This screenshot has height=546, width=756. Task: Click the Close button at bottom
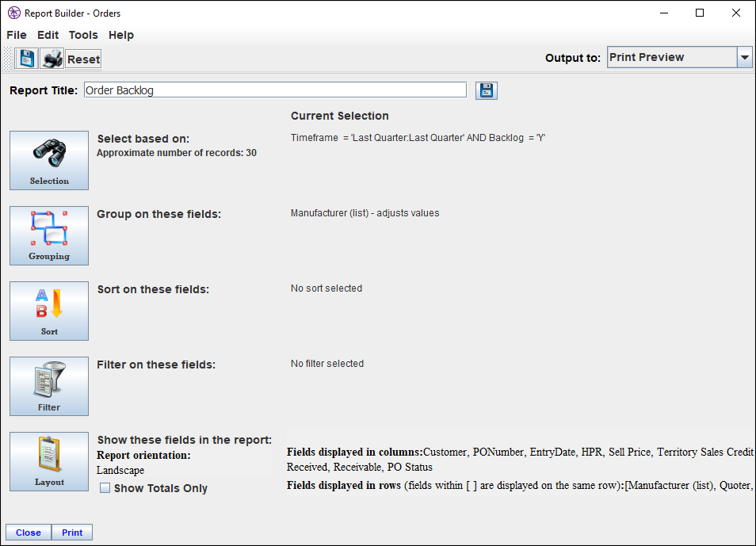click(29, 533)
